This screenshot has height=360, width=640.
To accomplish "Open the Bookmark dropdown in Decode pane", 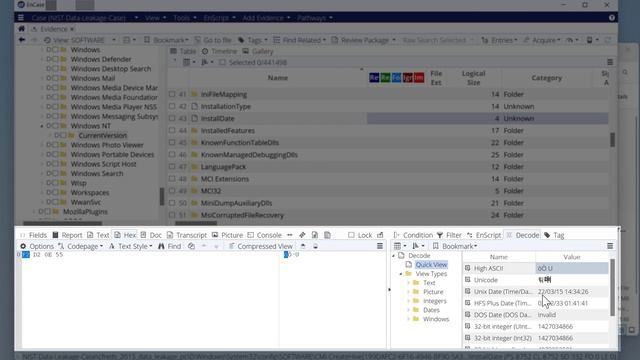I will click(x=455, y=246).
